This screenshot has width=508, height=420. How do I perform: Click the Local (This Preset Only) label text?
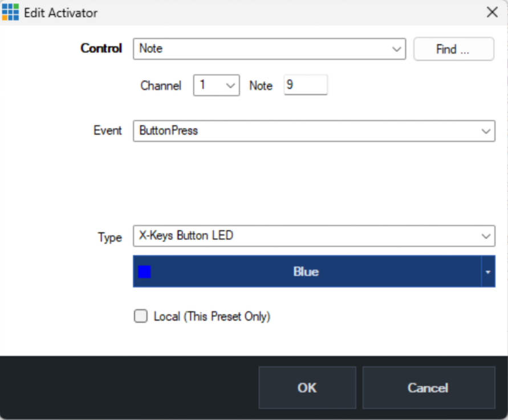click(212, 316)
